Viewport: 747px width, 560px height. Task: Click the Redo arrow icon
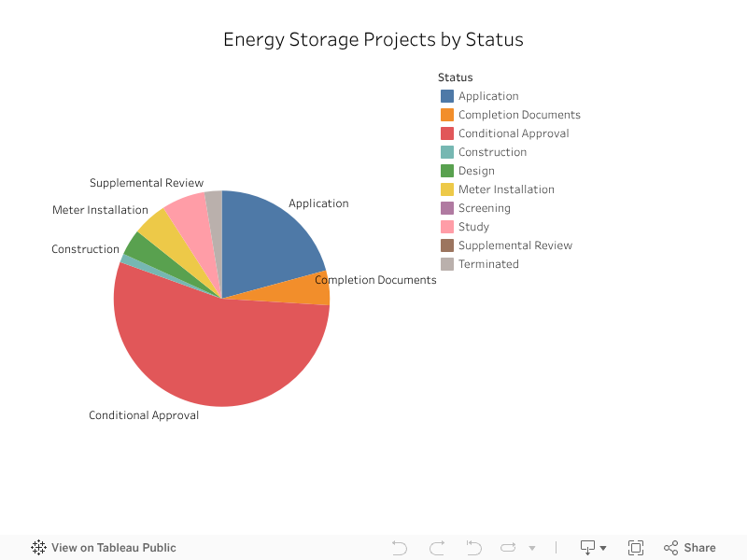pos(436,548)
